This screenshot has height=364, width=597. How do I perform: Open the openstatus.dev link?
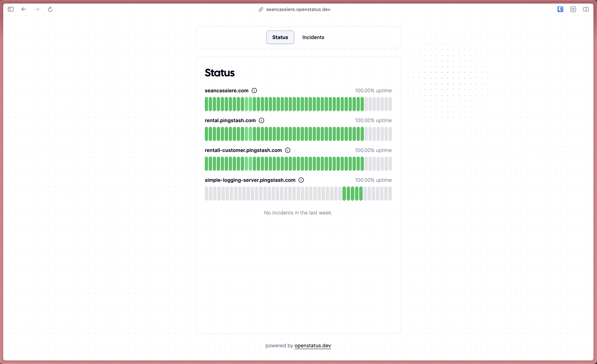tap(313, 346)
